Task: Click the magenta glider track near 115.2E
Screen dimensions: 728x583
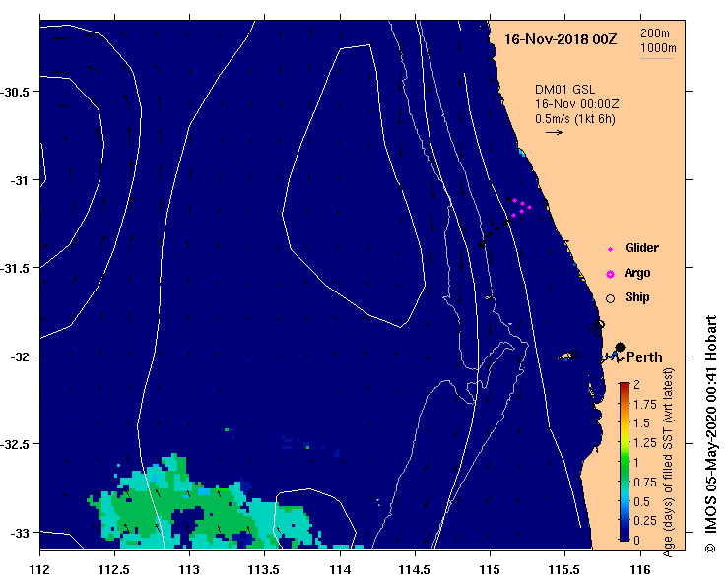Action: pyautogui.click(x=522, y=208)
